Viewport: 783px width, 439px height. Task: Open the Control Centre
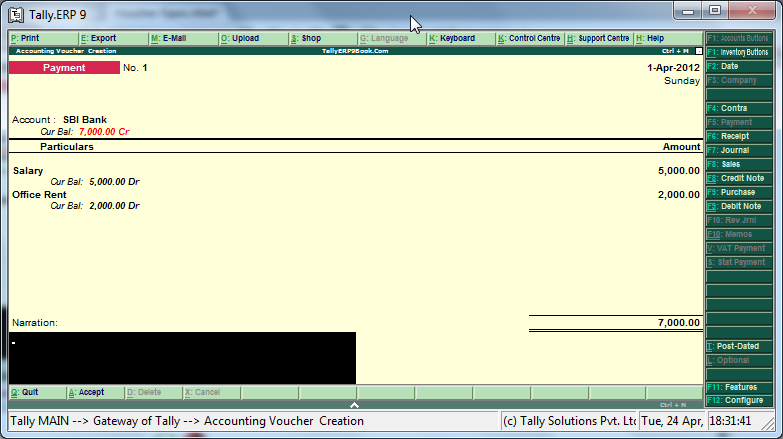(530, 38)
